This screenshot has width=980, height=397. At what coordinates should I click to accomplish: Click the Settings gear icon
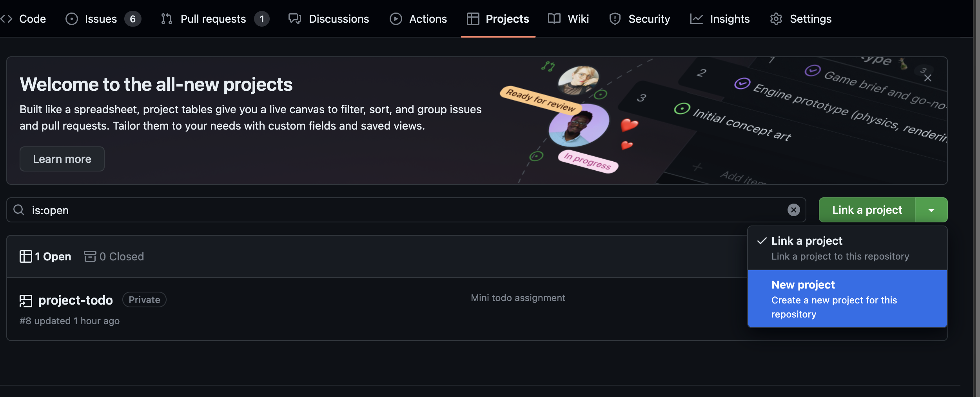776,19
